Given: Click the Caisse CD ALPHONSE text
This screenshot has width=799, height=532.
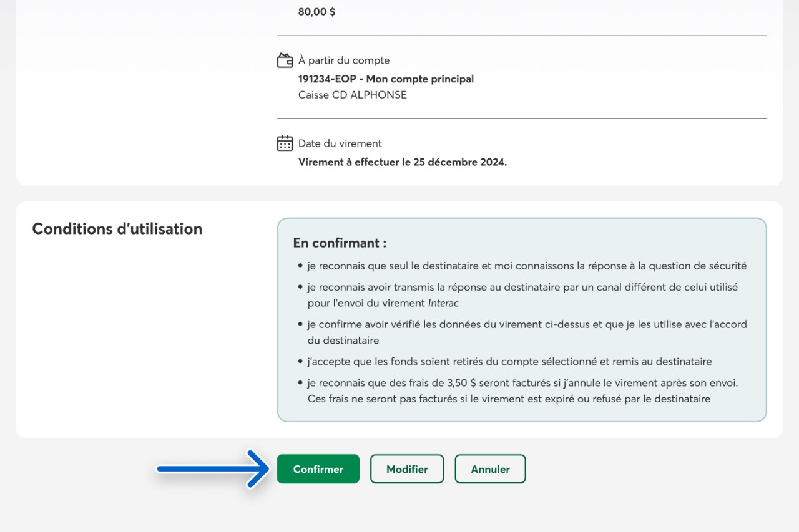Looking at the screenshot, I should coord(352,95).
